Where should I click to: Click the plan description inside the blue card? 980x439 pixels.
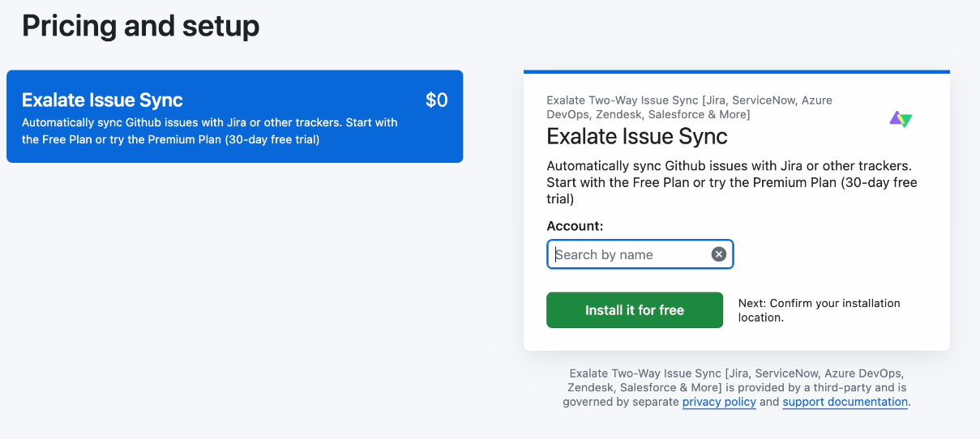209,130
